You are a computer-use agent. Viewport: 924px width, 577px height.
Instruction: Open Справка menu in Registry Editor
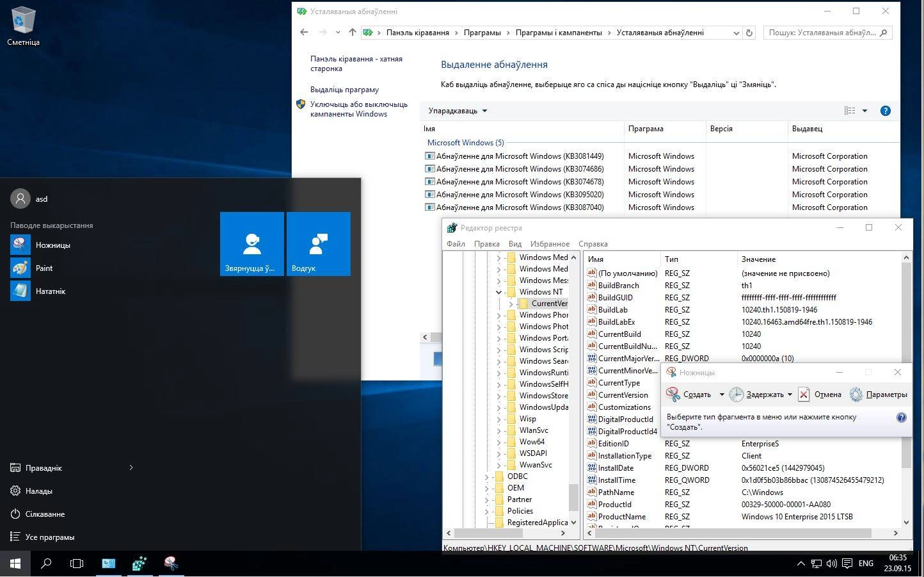click(x=593, y=244)
